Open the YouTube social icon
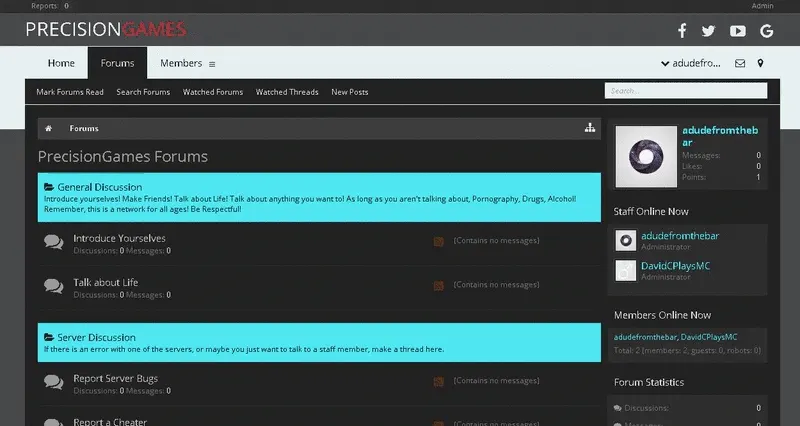This screenshot has width=800, height=426. tap(738, 31)
